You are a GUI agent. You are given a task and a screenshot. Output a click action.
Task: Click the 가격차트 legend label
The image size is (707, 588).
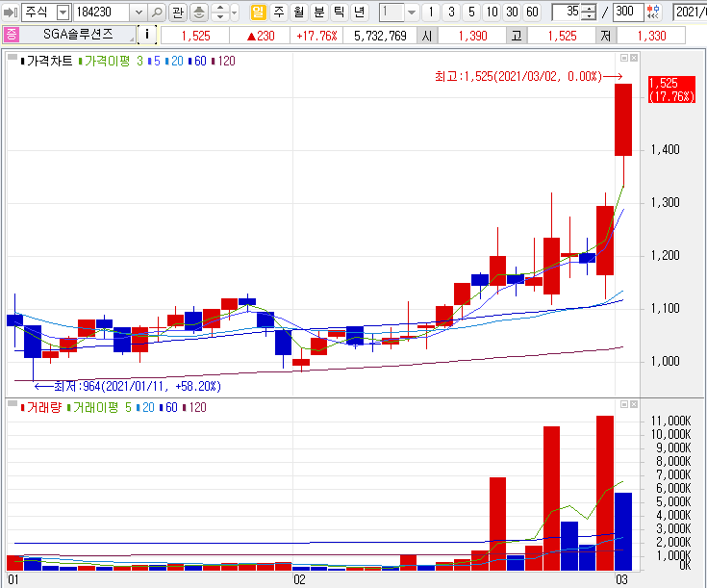[49, 61]
